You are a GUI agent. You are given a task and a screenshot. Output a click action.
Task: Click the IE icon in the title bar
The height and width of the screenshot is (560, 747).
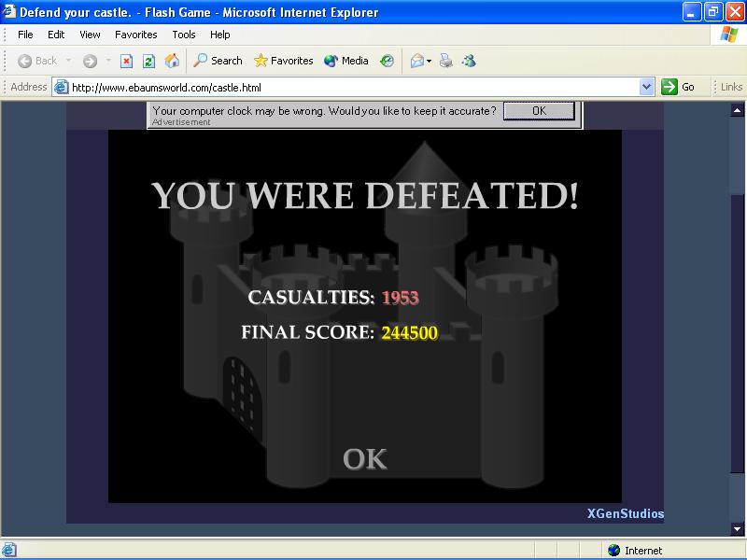click(x=9, y=11)
